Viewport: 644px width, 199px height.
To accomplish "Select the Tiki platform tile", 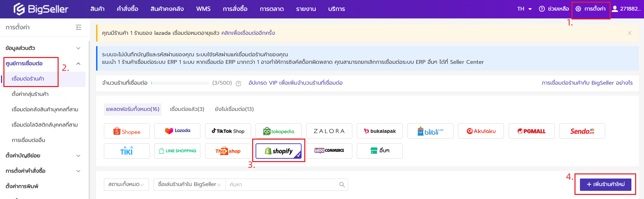I will pos(127,151).
